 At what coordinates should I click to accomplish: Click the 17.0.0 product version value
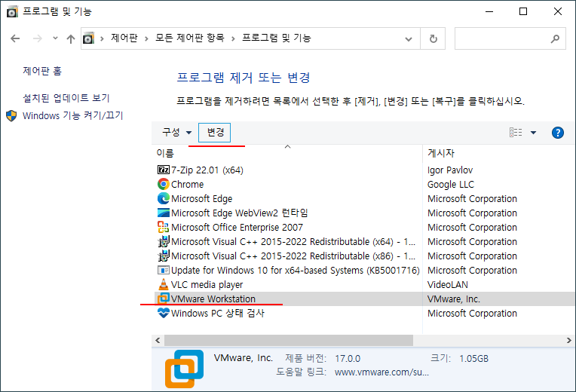(x=348, y=358)
